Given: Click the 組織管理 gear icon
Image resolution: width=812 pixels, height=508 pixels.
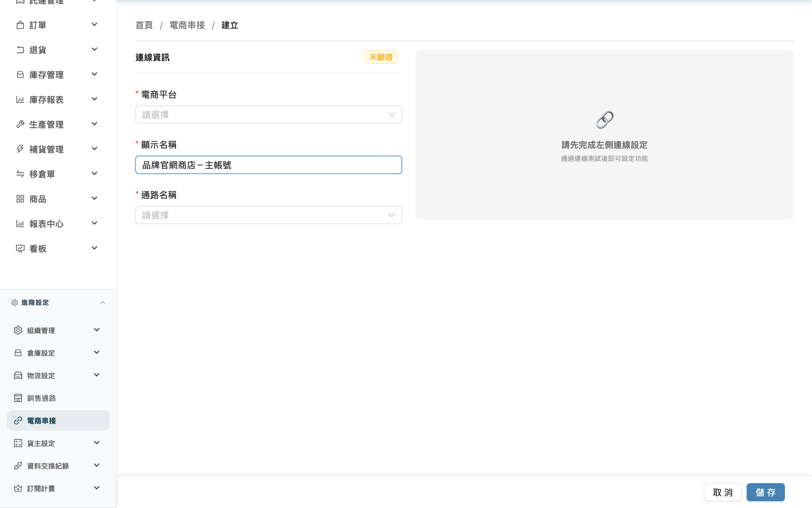Looking at the screenshot, I should (18, 330).
